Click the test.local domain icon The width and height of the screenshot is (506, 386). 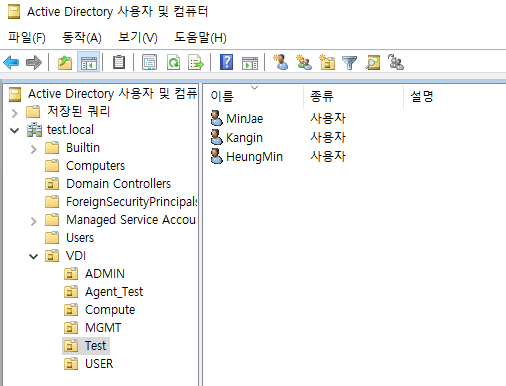point(34,130)
